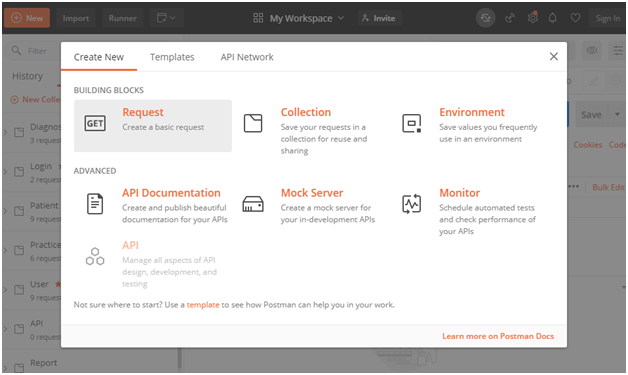Click the environment quick look eye icon

(592, 50)
